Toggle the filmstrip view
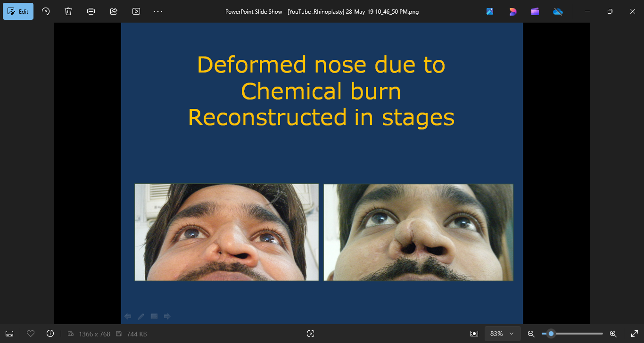 pyautogui.click(x=9, y=334)
